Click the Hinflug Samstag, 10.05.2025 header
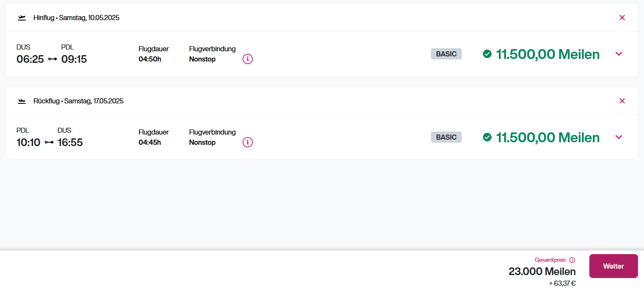 76,18
